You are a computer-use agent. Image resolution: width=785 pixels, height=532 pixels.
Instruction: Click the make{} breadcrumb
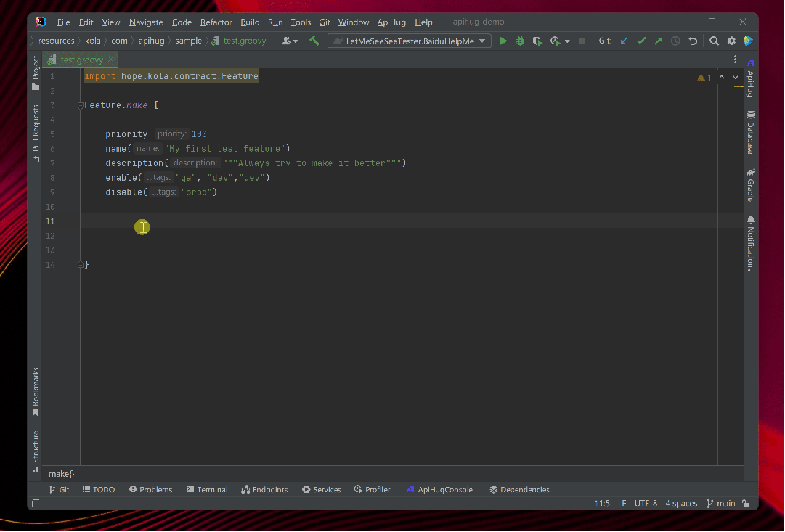click(x=62, y=473)
